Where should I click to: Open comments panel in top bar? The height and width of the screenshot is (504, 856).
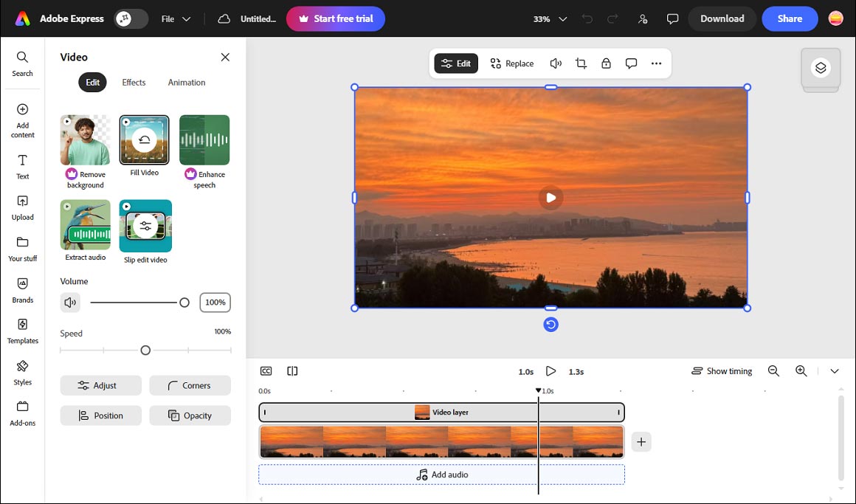click(672, 18)
